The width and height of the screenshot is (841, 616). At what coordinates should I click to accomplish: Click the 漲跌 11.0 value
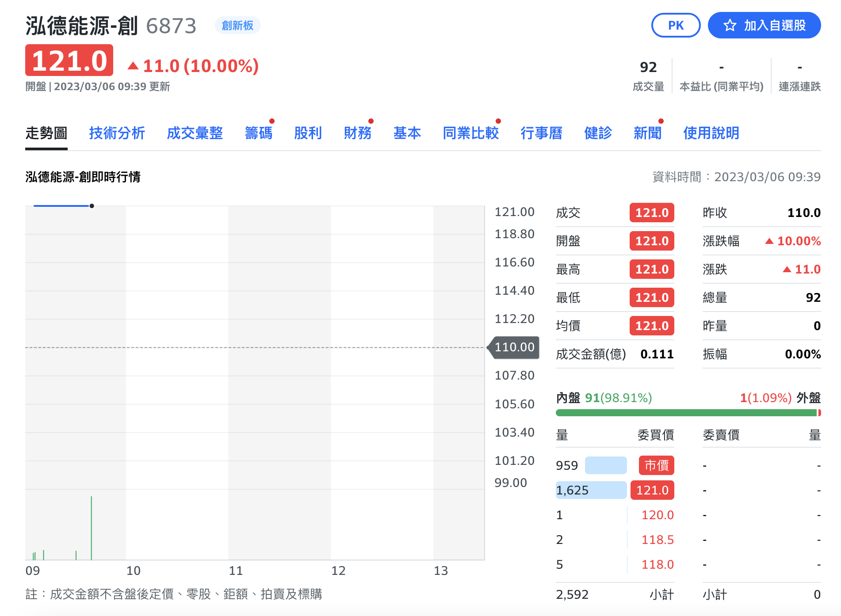tap(802, 269)
